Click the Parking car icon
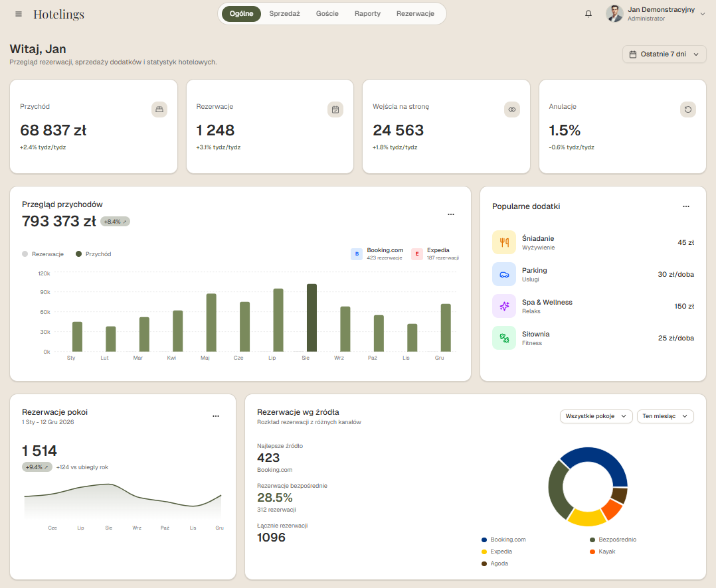The height and width of the screenshot is (588, 716). pyautogui.click(x=504, y=274)
